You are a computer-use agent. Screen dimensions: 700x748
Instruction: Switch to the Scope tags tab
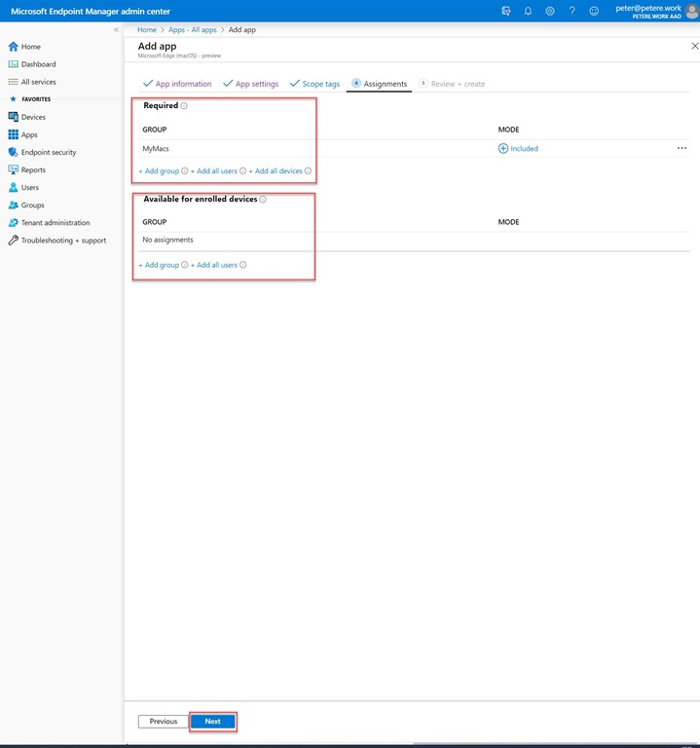pos(314,84)
